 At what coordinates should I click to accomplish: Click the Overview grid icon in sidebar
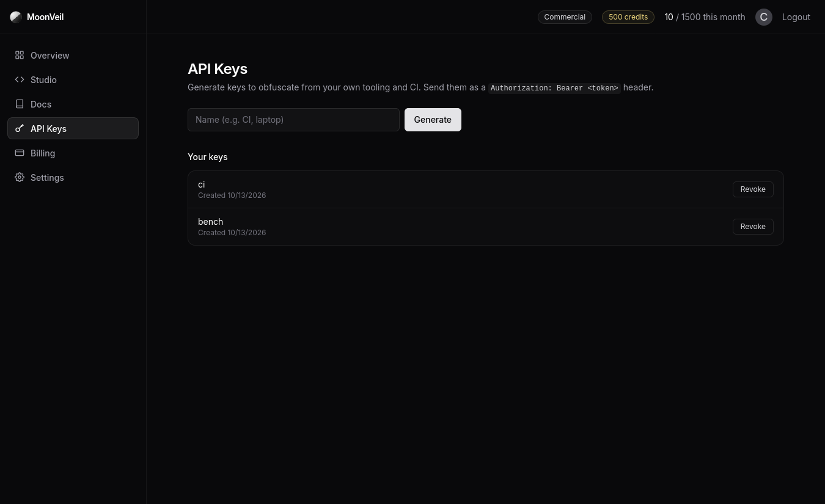(20, 55)
